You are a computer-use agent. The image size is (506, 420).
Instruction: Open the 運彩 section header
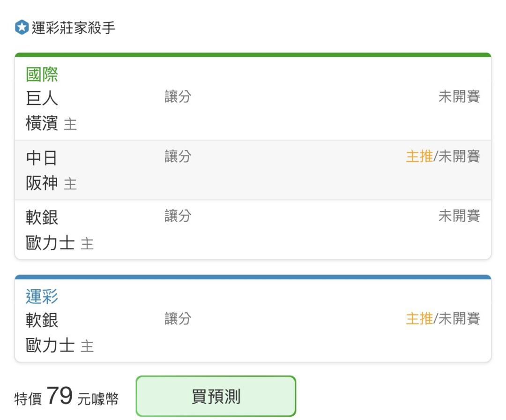point(42,296)
